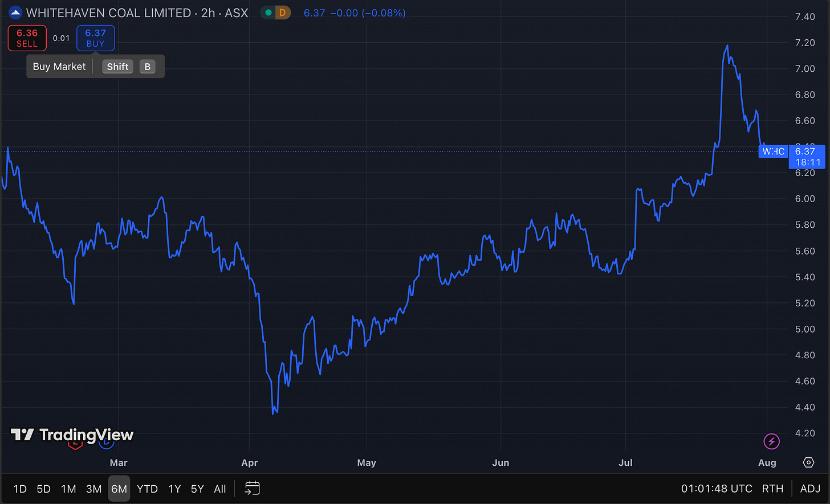Click the 5.20 price axis label
Viewport: 830px width, 504px height.
(x=805, y=303)
